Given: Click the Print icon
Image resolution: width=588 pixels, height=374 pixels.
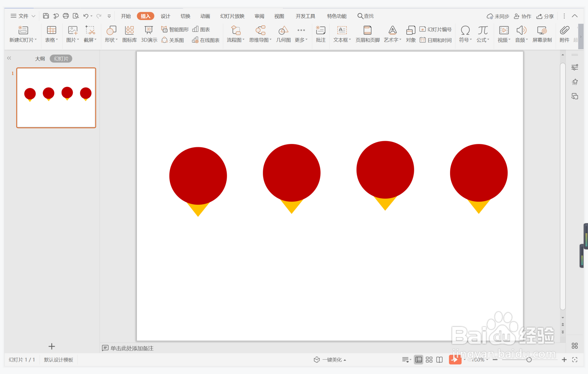Looking at the screenshot, I should click(66, 16).
